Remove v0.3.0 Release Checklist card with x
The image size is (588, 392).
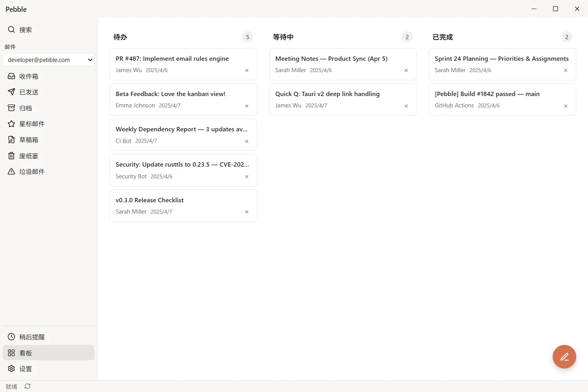[x=247, y=212]
